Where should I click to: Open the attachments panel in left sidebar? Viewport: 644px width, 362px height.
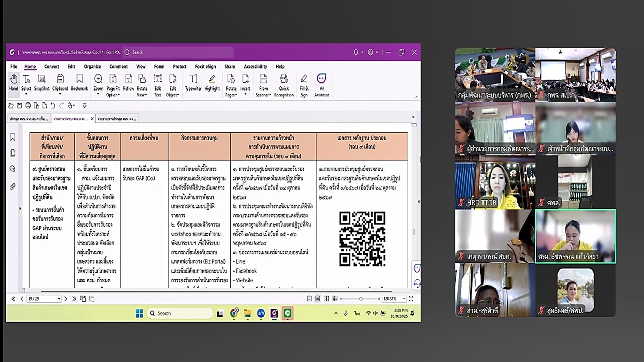13,186
